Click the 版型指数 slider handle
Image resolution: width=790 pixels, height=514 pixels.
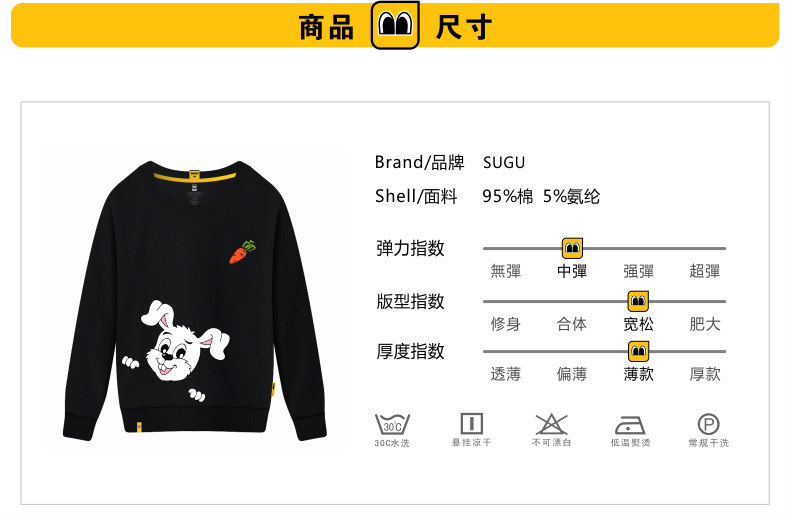[638, 301]
